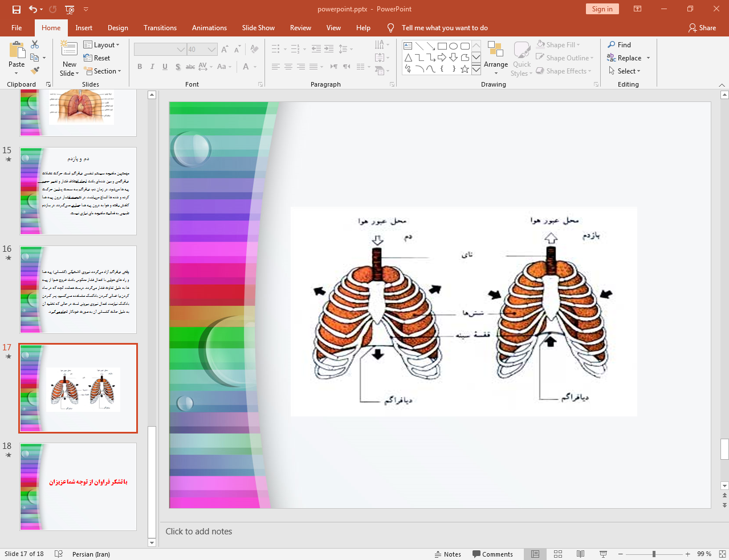This screenshot has width=729, height=560.
Task: Click the New Slide icon
Action: (x=69, y=49)
